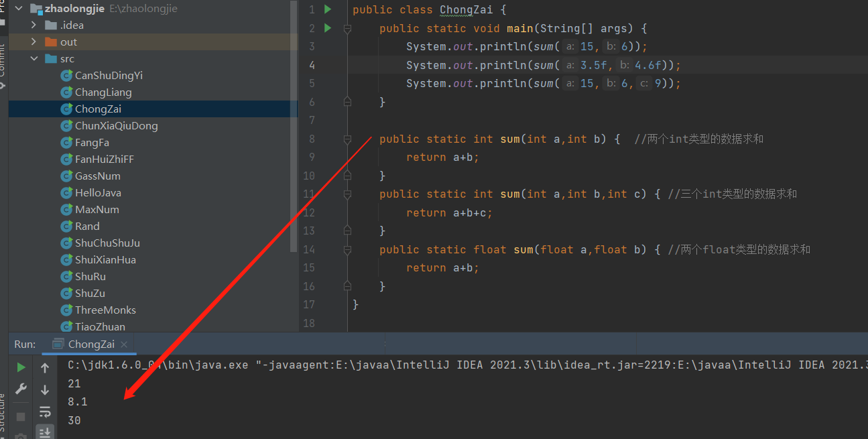Open CanShuDingYi class in the project tree
The image size is (868, 439).
tap(109, 76)
